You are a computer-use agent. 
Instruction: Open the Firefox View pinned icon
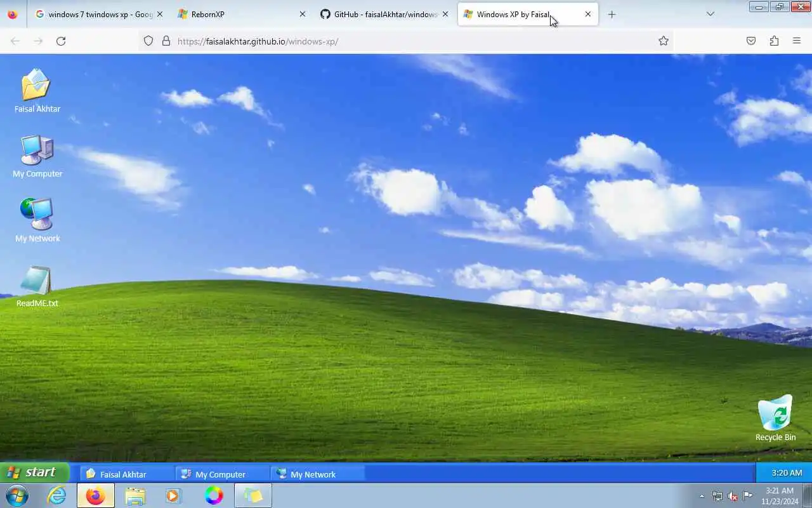pyautogui.click(x=13, y=14)
